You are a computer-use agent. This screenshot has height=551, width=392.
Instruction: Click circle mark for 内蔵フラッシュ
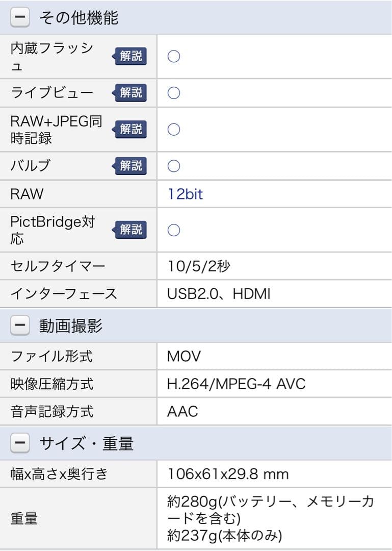(174, 57)
